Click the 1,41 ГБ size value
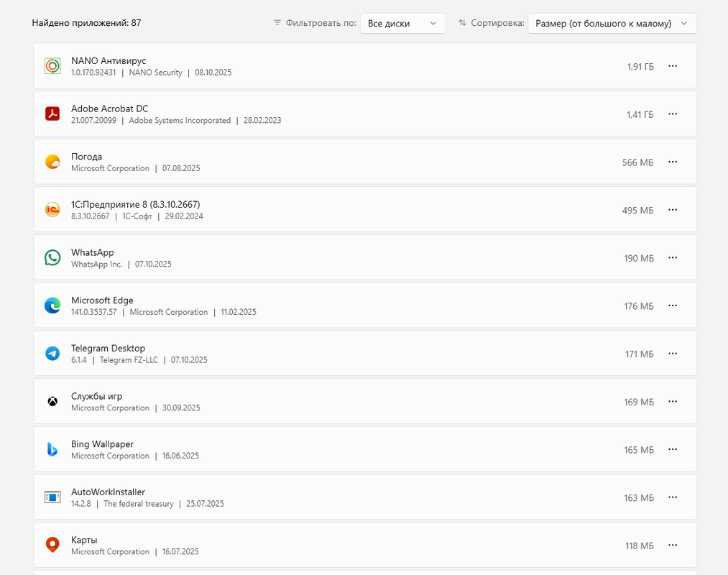728x575 pixels. (x=640, y=115)
